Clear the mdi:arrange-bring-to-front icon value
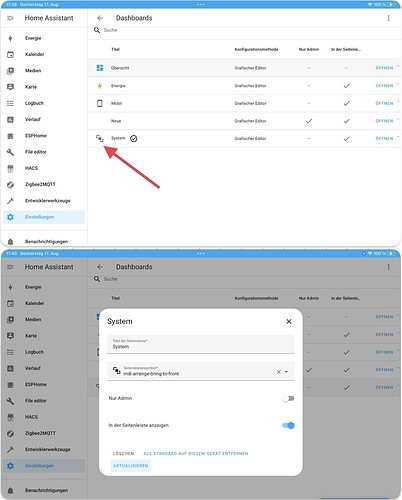The image size is (402, 500). point(279,372)
